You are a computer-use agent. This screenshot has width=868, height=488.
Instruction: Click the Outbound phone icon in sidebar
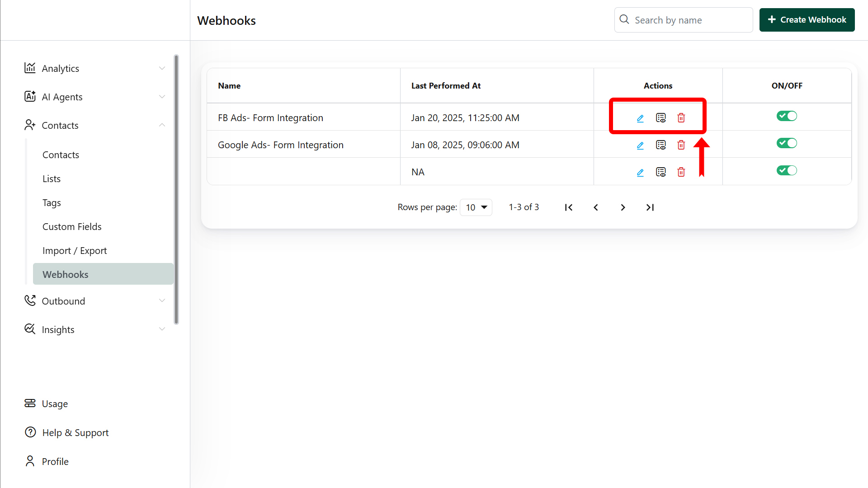30,300
